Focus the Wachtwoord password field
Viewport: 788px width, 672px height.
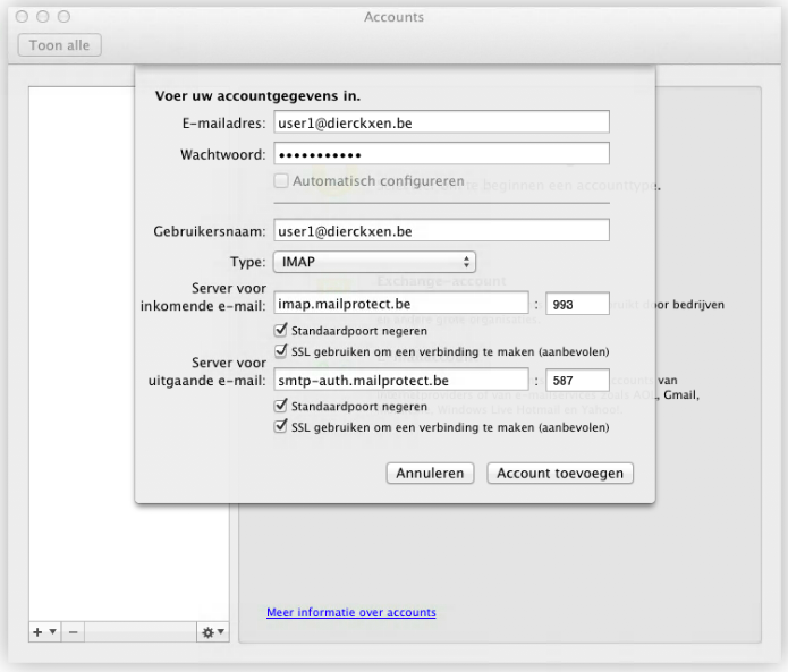coord(441,154)
